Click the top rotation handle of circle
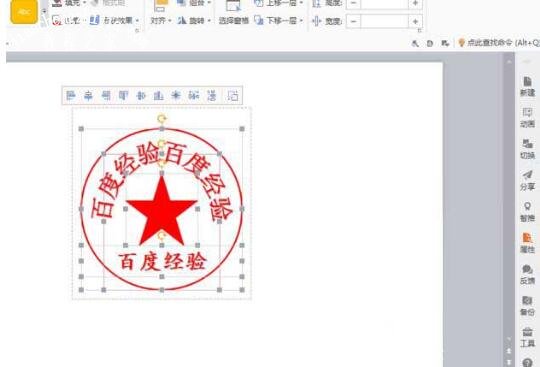Screen dimensions: 540x367 click(x=162, y=119)
